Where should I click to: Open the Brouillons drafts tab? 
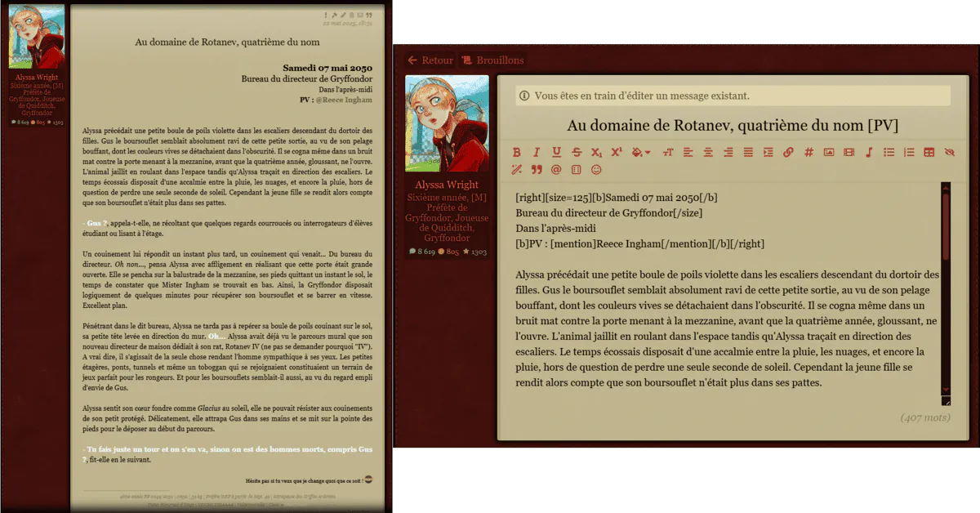point(492,60)
